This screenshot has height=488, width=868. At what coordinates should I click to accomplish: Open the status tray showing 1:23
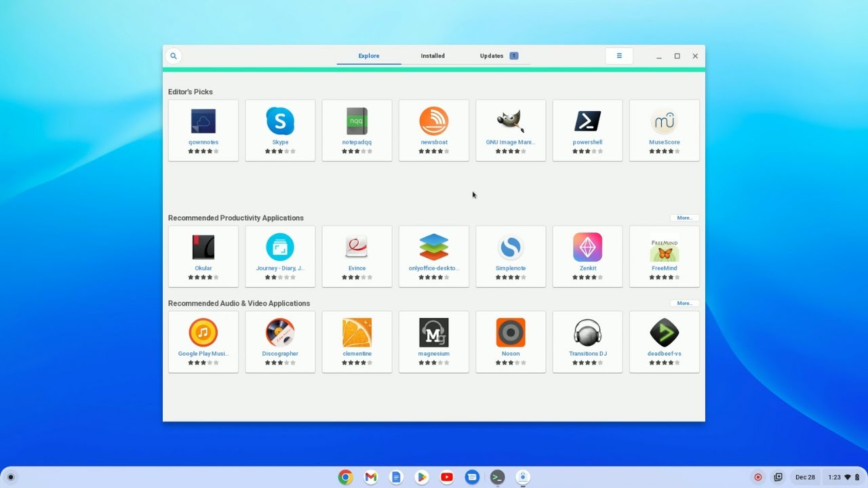(844, 477)
